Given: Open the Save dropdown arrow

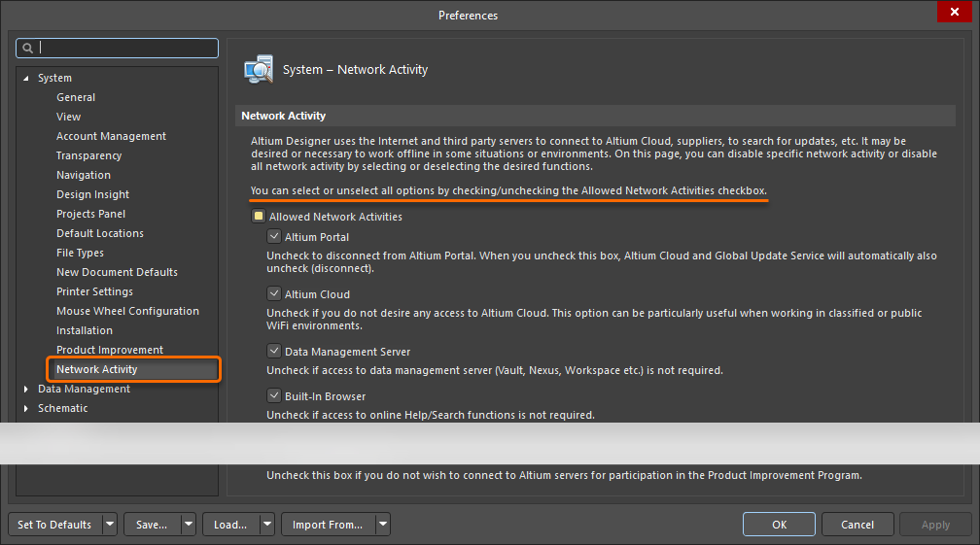Looking at the screenshot, I should [189, 525].
